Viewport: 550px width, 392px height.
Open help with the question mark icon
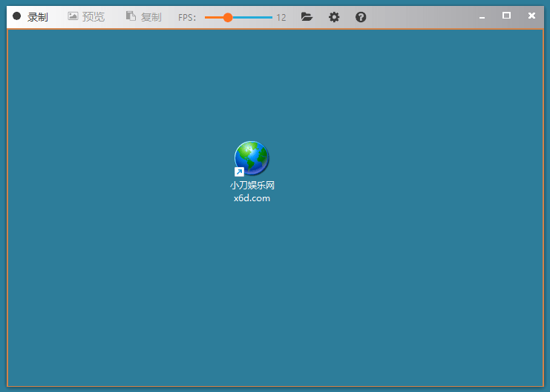(x=361, y=16)
